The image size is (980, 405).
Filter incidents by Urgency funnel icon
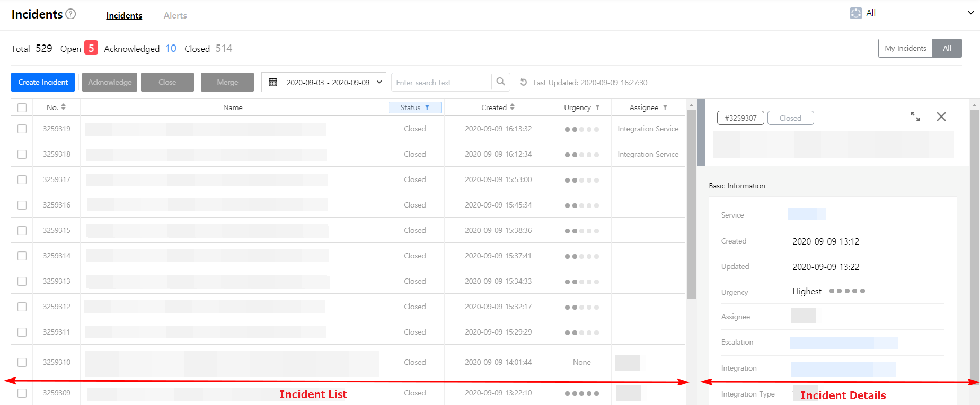pyautogui.click(x=597, y=107)
